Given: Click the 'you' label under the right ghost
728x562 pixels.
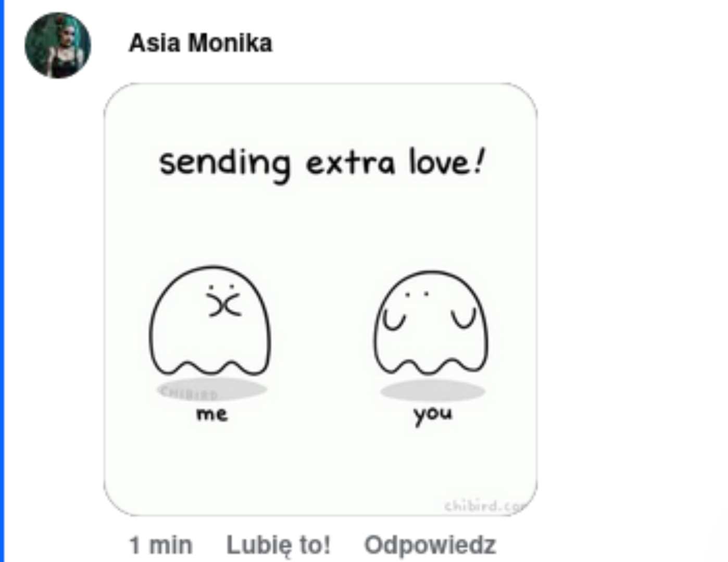Looking at the screenshot, I should 433,415.
